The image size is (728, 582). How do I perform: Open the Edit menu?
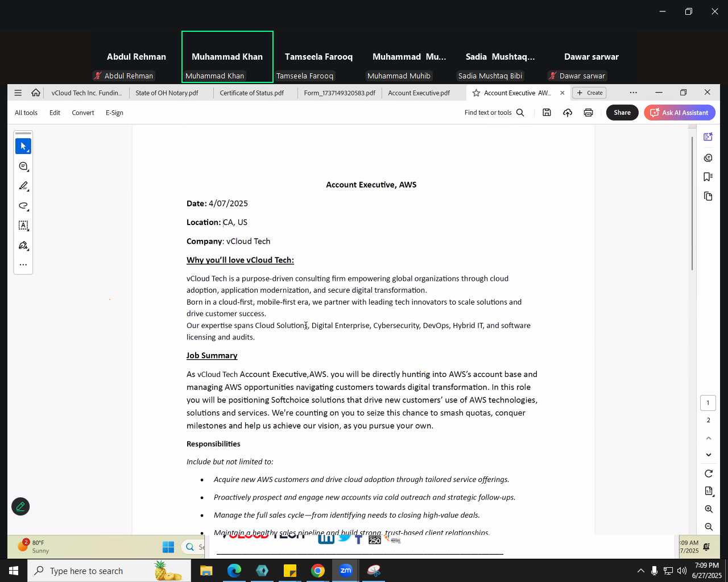tap(55, 113)
